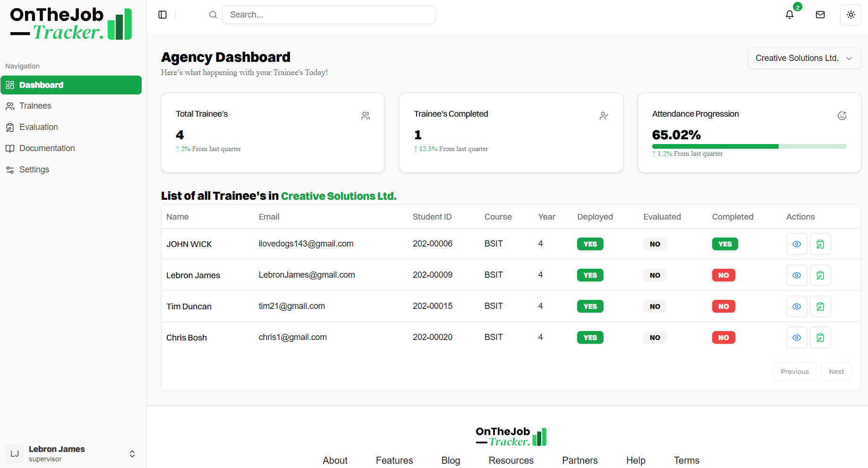Click the Deployed column header

point(595,217)
